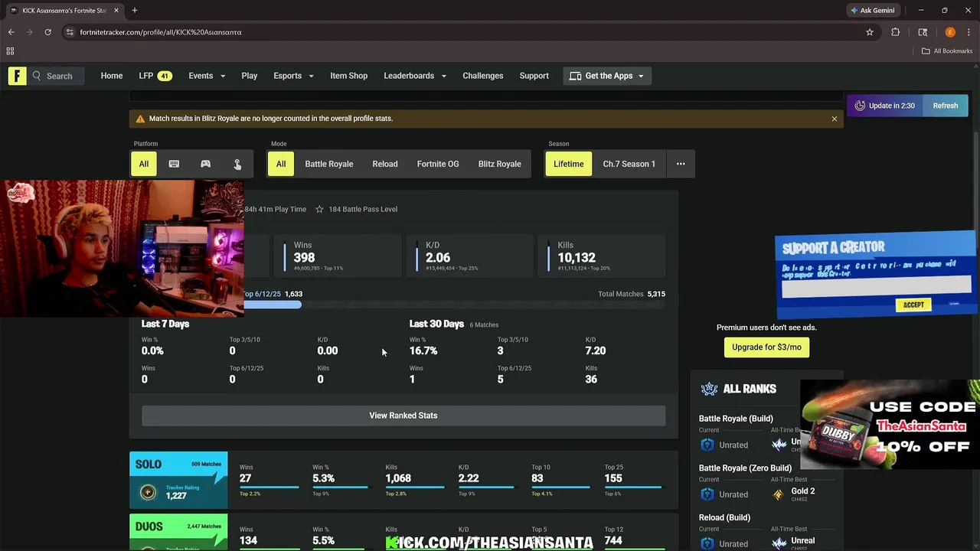Go back with browser back arrow
Image resolution: width=980 pixels, height=551 pixels.
click(x=11, y=32)
